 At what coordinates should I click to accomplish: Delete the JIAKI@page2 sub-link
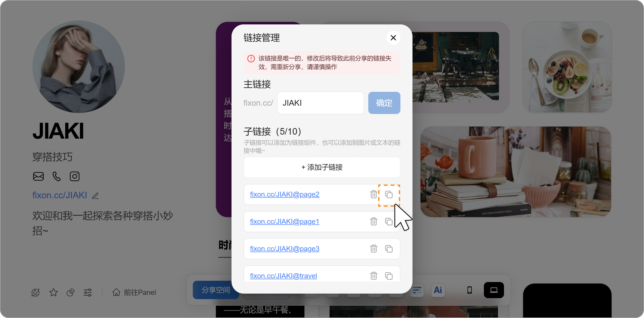click(x=374, y=194)
